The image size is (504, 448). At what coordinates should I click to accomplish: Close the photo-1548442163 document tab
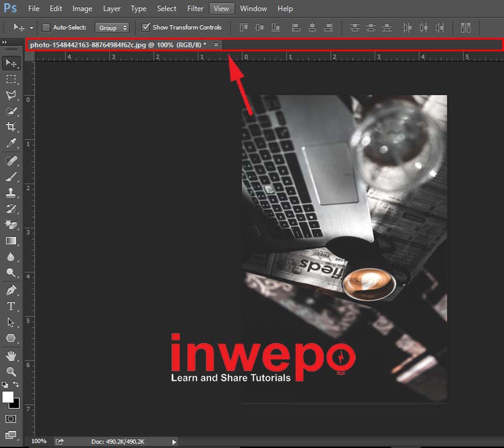pyautogui.click(x=216, y=45)
